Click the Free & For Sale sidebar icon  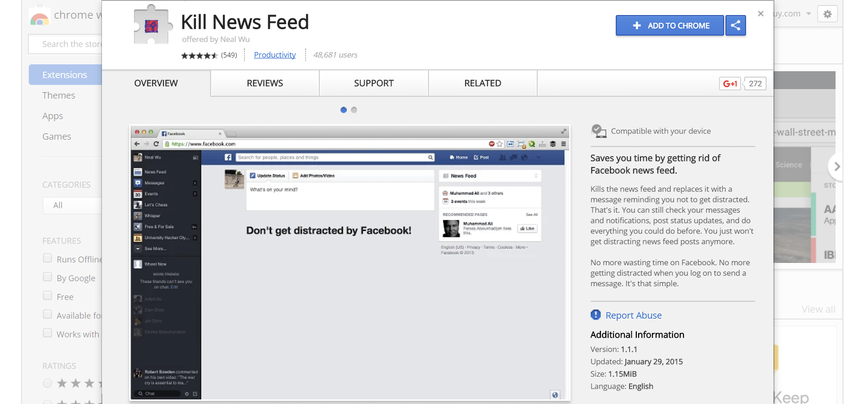[138, 227]
